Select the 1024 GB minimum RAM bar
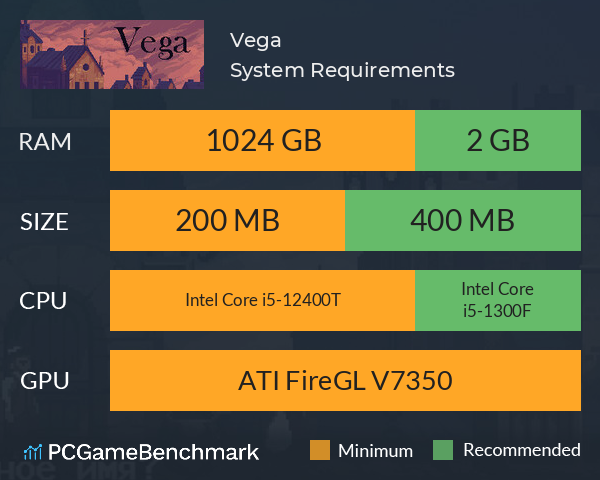 (262, 140)
